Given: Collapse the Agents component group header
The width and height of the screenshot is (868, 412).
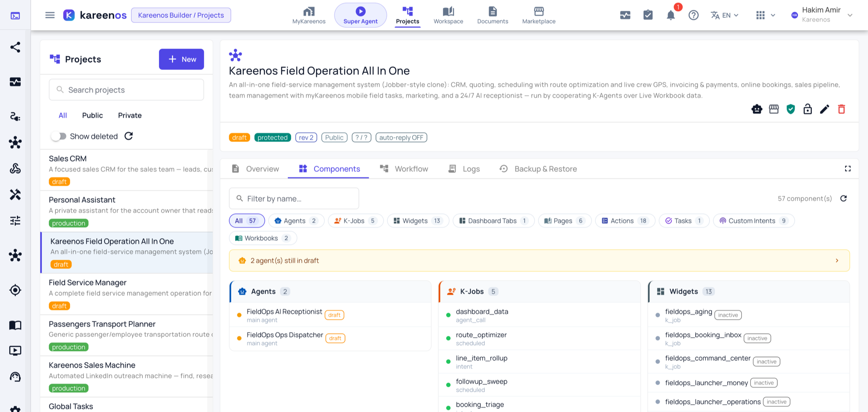Looking at the screenshot, I should click(x=331, y=292).
